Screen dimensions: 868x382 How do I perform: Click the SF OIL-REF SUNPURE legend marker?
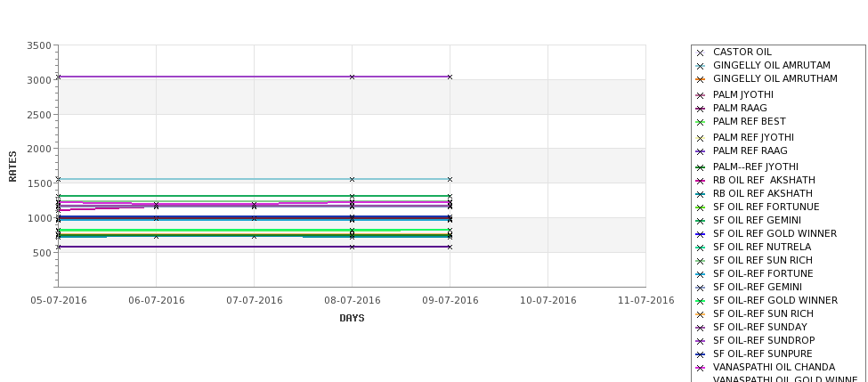click(700, 354)
